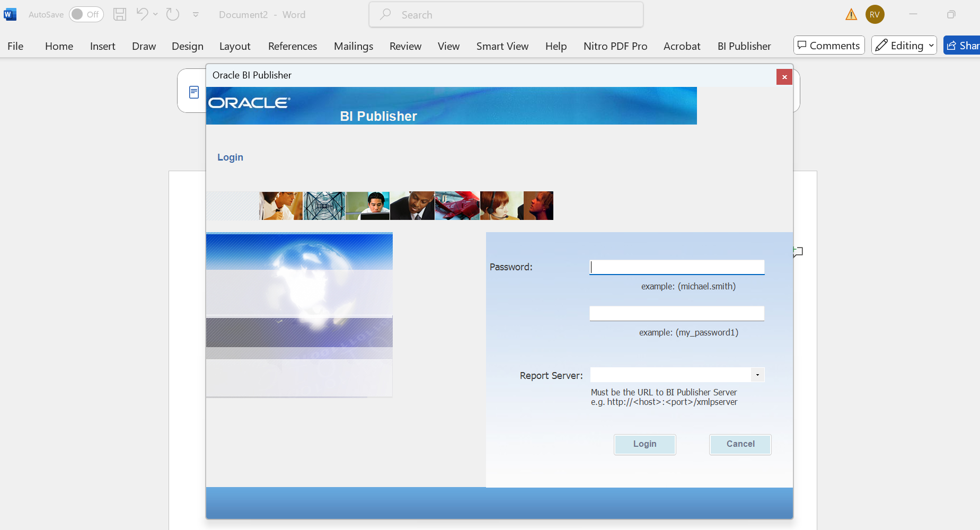Click the Word Search box

click(x=506, y=14)
